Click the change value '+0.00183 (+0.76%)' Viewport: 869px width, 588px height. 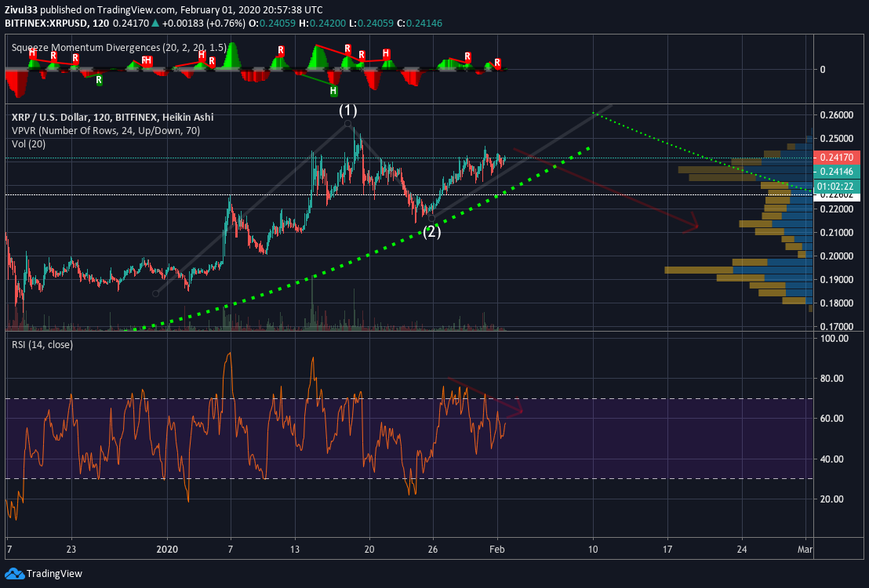[x=203, y=24]
